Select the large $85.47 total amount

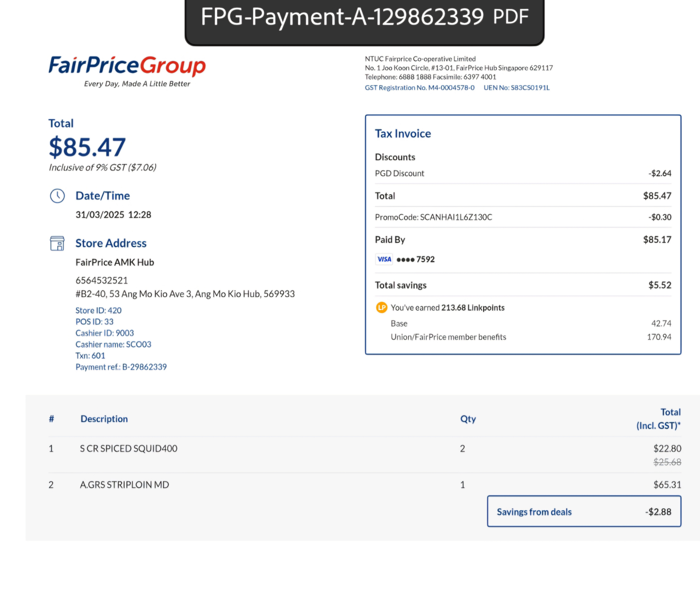coord(87,147)
